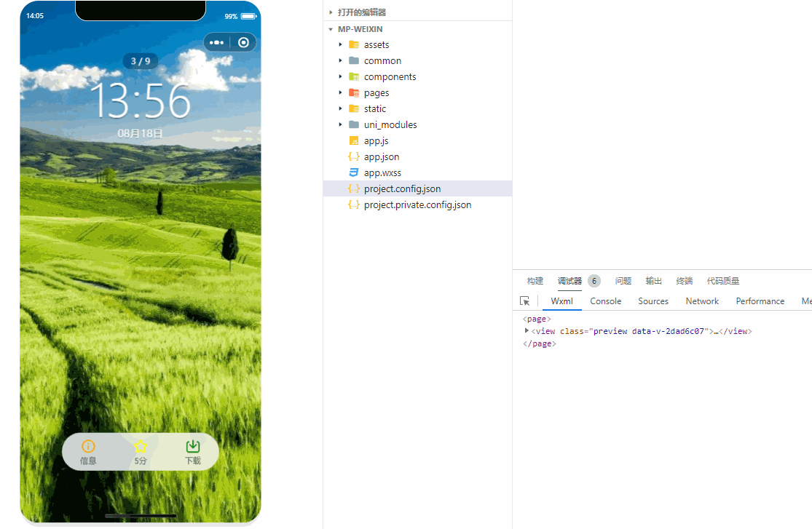Click the 08月18日 date text

(141, 134)
